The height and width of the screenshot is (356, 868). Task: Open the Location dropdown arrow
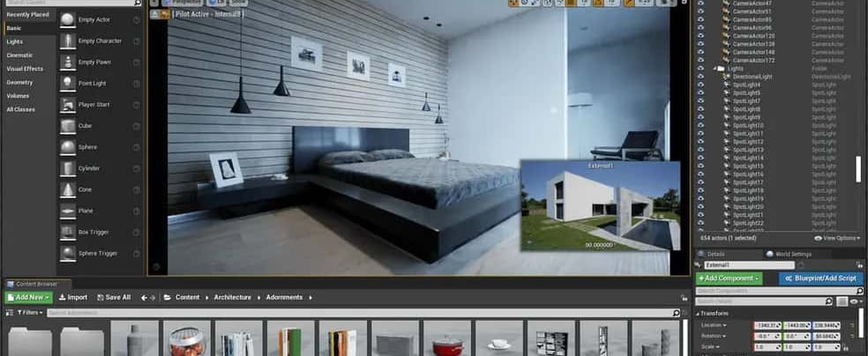click(724, 325)
